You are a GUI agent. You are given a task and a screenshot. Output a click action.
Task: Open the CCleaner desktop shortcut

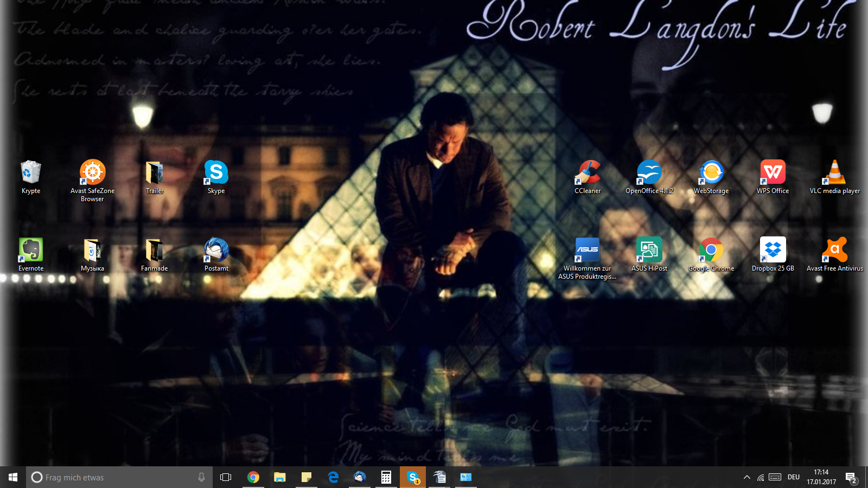coord(588,173)
